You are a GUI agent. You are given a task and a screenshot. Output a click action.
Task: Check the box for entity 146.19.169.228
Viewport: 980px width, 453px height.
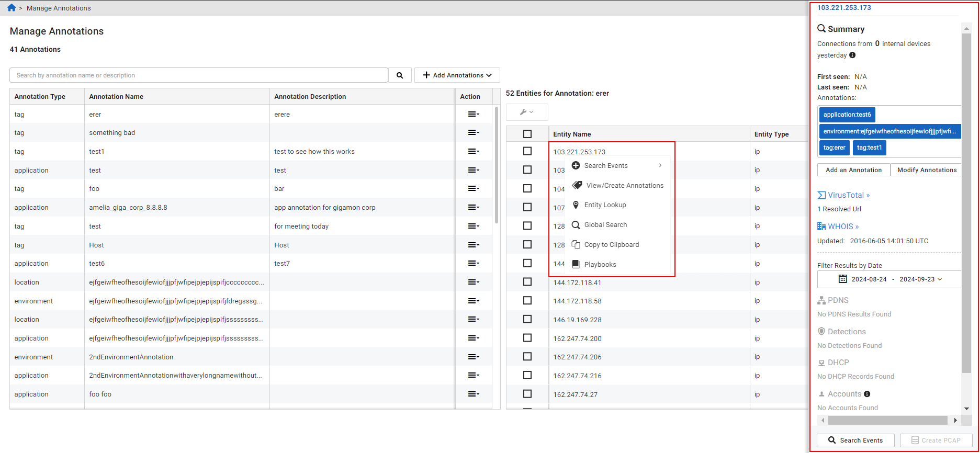527,319
